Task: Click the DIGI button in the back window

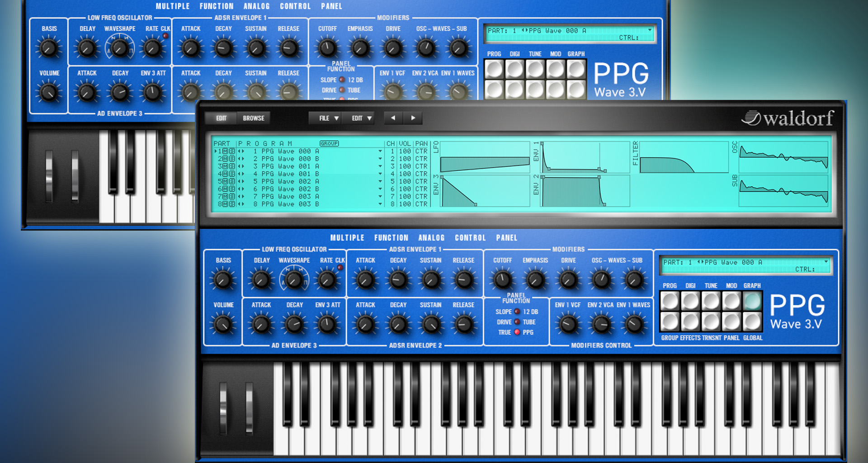Action: [514, 69]
